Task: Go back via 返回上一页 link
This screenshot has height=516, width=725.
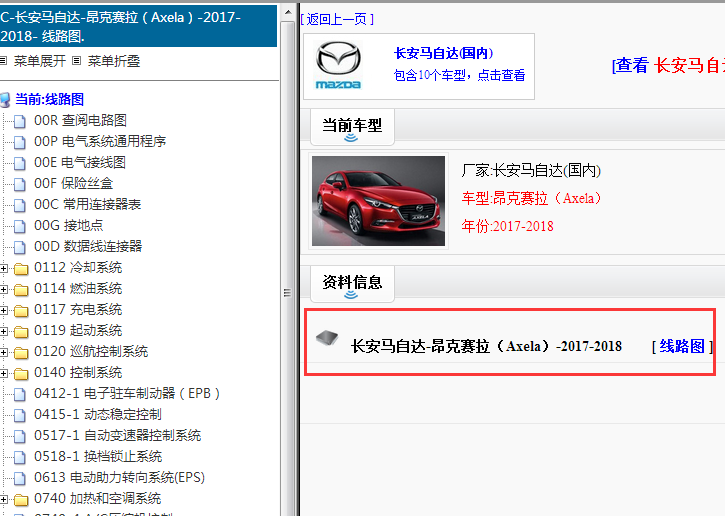Action: [x=337, y=19]
